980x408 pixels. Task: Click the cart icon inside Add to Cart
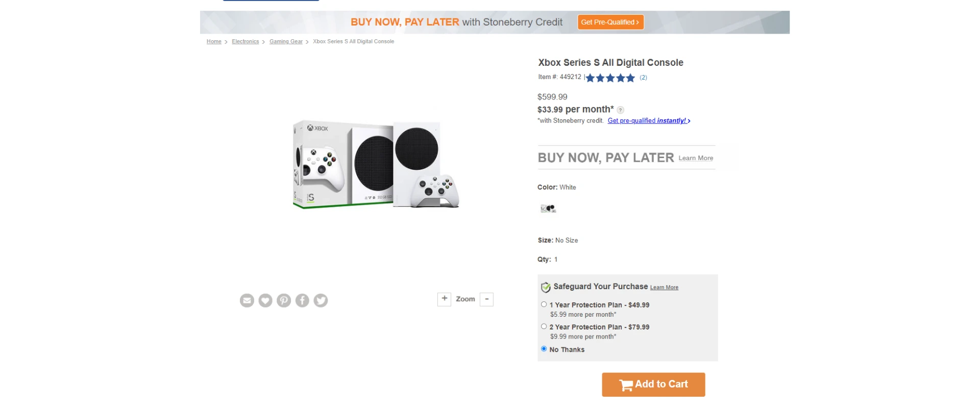pos(626,385)
